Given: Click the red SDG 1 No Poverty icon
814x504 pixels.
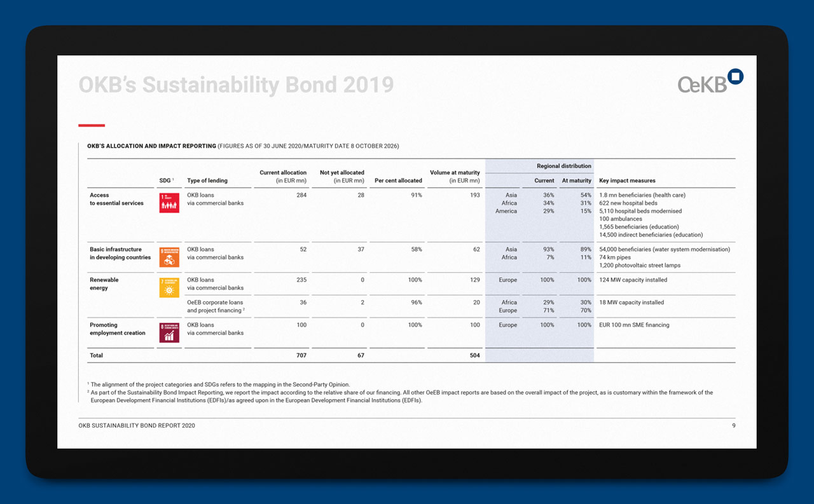Looking at the screenshot, I should (x=169, y=203).
